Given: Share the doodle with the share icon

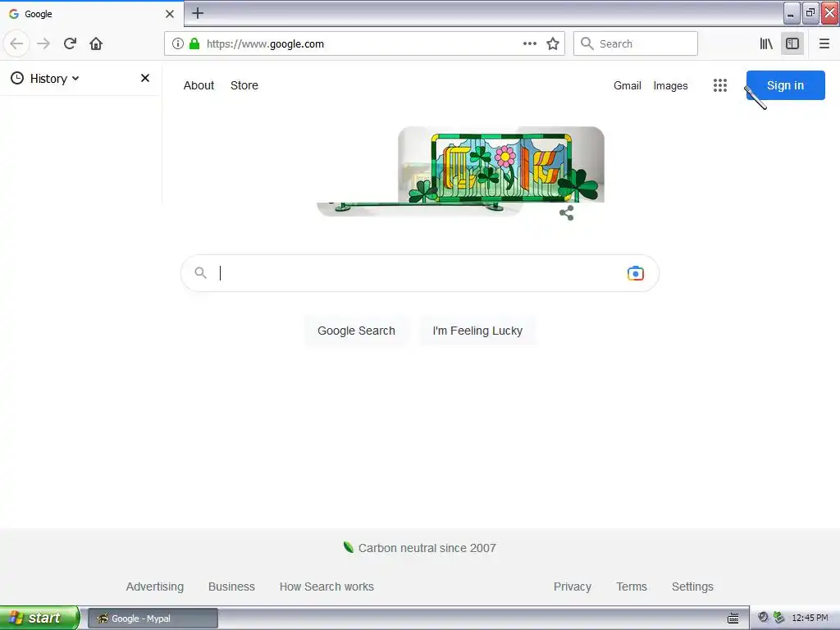Looking at the screenshot, I should [x=566, y=212].
